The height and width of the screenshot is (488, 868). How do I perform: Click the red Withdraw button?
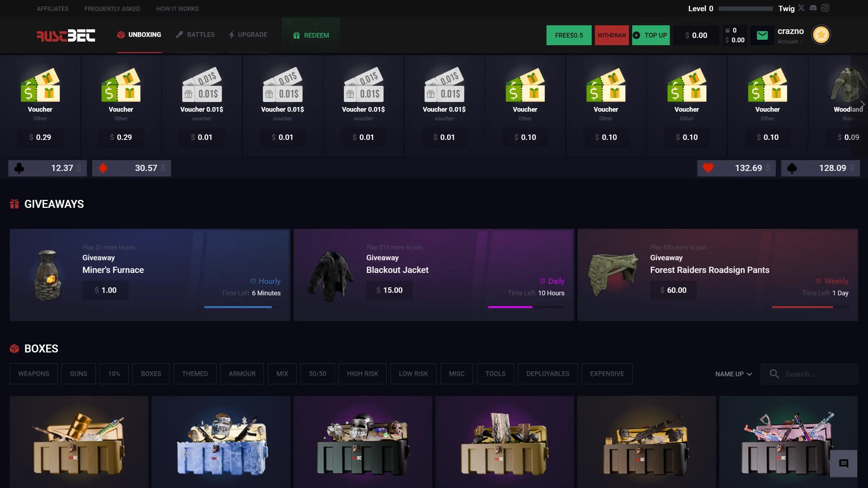pos(612,35)
